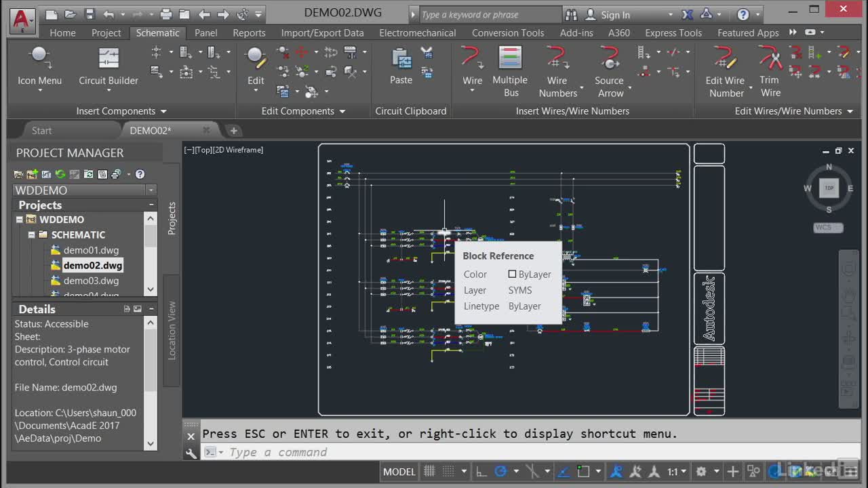The height and width of the screenshot is (488, 868).
Task: Toggle the grid display in status bar
Action: click(429, 471)
